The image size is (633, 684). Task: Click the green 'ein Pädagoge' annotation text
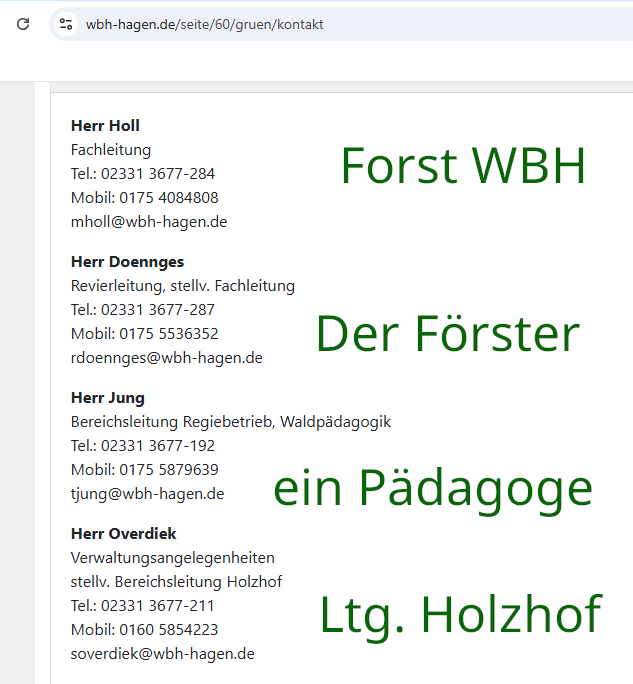[x=433, y=488]
